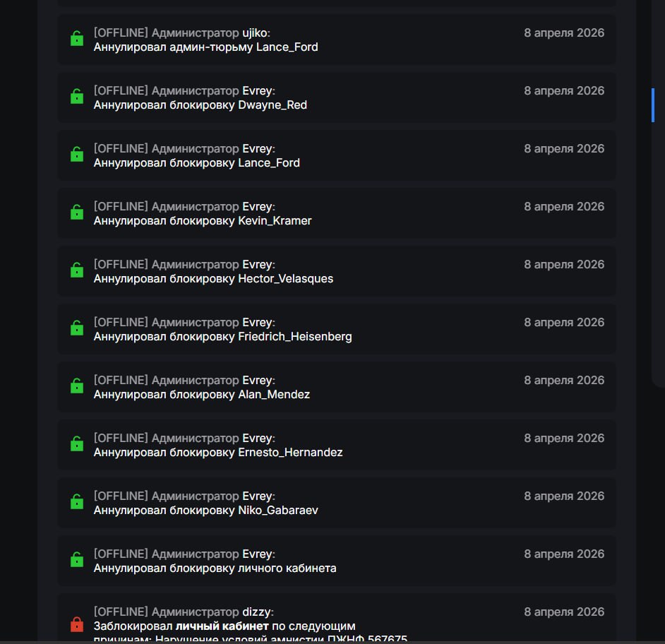Click green unlock icon for Alan_Mendez entry
Screen dimensions: 665x644
[x=77, y=386]
